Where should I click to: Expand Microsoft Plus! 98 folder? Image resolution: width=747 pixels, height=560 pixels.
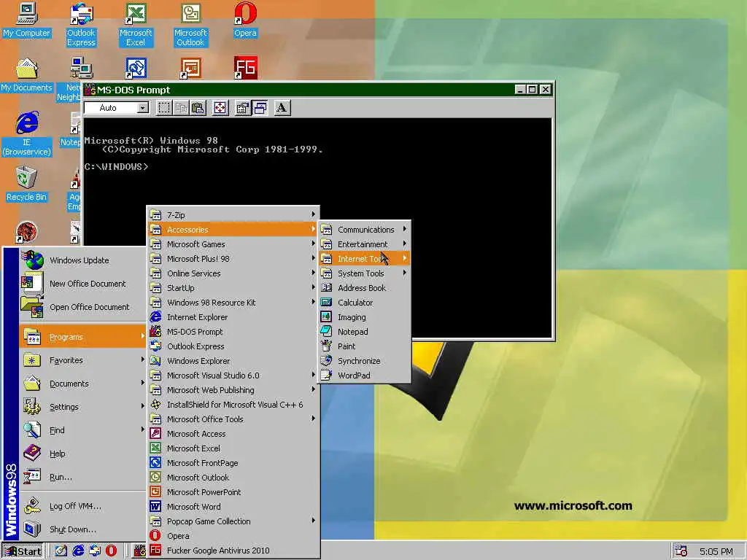pos(233,259)
